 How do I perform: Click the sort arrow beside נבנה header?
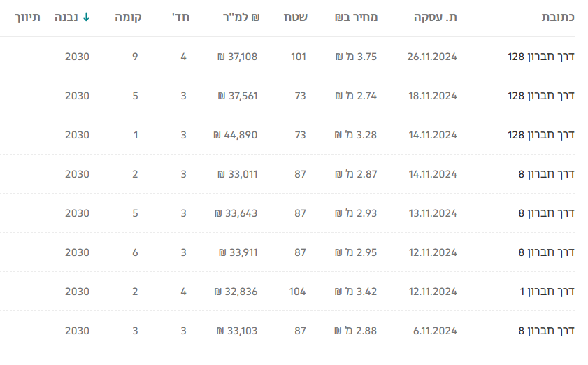coord(86,17)
